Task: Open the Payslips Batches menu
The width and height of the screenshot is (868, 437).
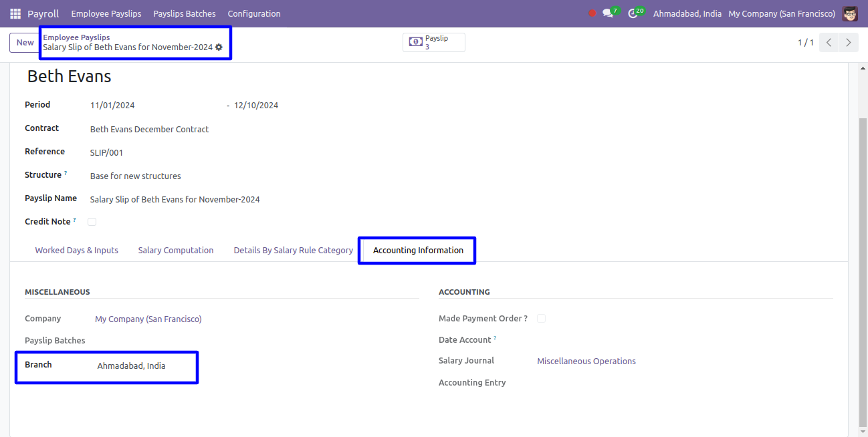Action: click(185, 13)
